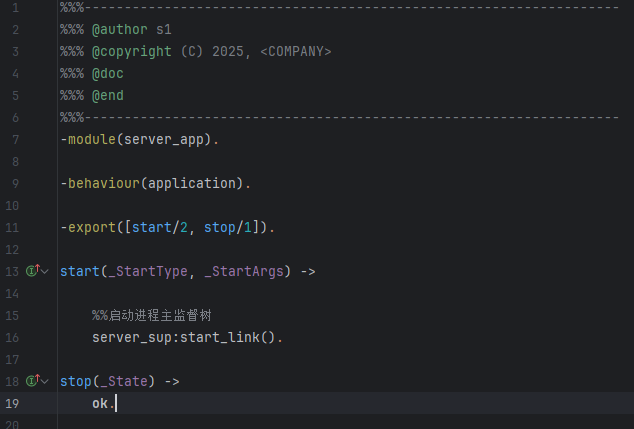Click line number 11 in the gutter
This screenshot has width=634, height=429.
12,228
